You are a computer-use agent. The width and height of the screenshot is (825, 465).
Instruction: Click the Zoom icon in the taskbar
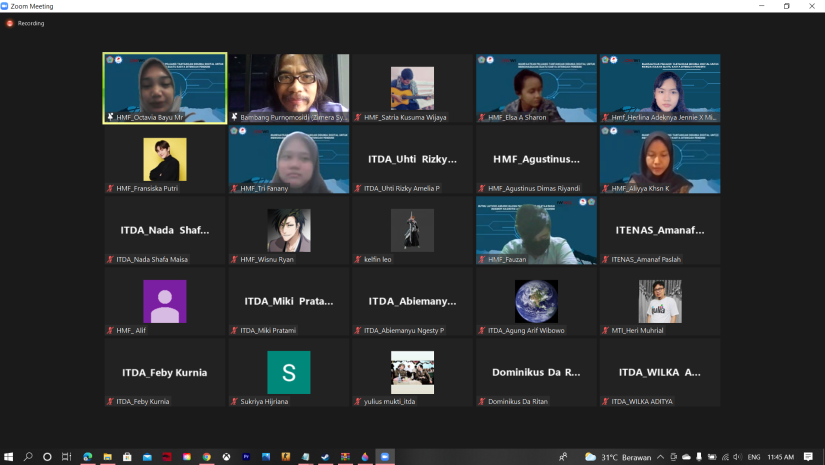tap(385, 456)
